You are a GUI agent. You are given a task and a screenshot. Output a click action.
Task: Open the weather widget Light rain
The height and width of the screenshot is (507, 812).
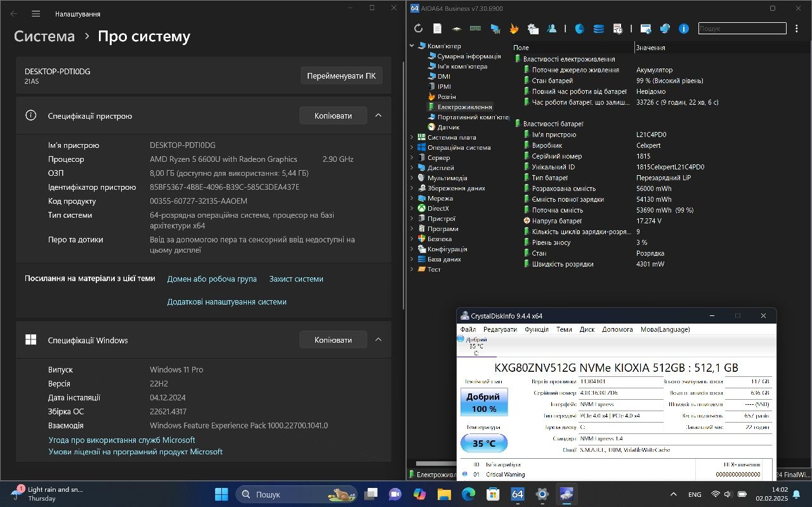48,494
